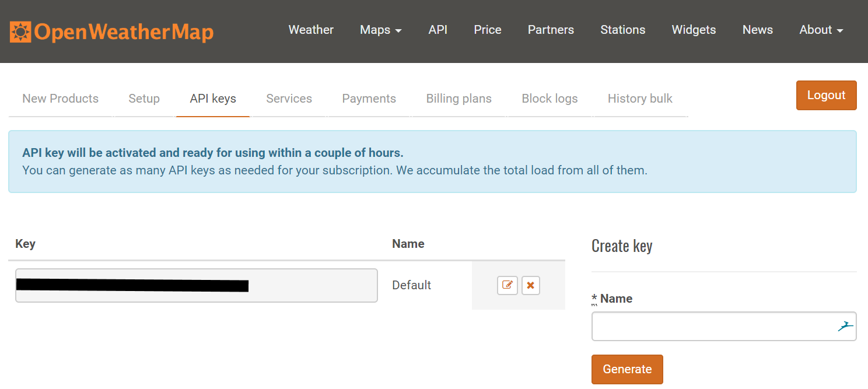Click the OpenWeatherMap sun logo
Viewport: 868px width, 389px height.
[x=20, y=31]
